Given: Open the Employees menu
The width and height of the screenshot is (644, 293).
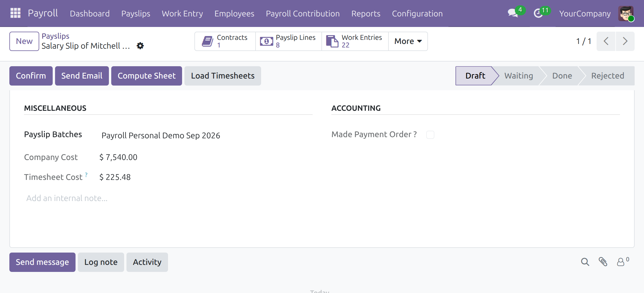Looking at the screenshot, I should (234, 13).
